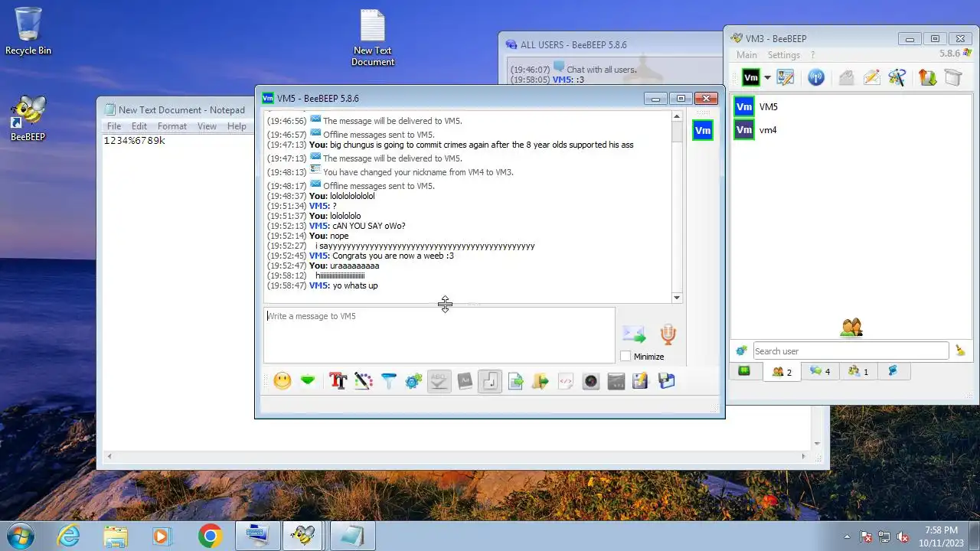Click the blue filter funnel icon
This screenshot has width=980, height=551.
pos(389,380)
